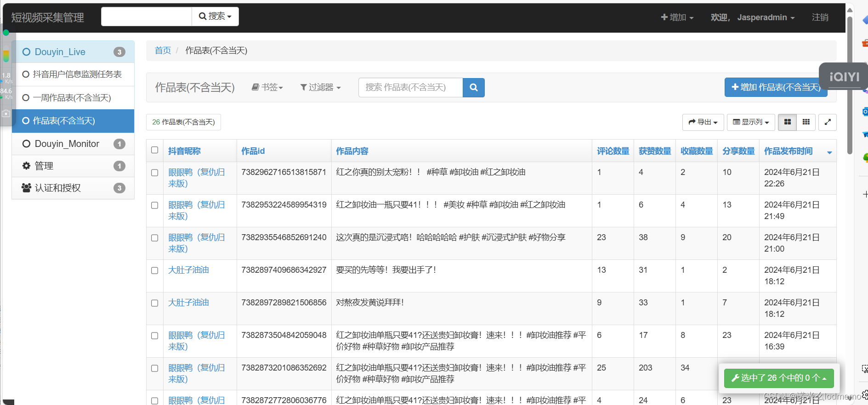Check row with id 7382873201086352692
The height and width of the screenshot is (405, 868).
pos(155,368)
